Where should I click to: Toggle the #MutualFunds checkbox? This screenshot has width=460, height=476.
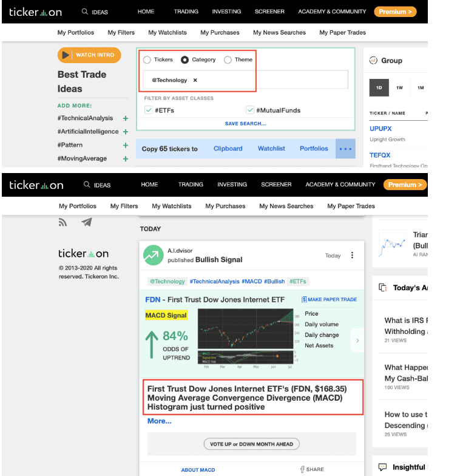click(250, 110)
